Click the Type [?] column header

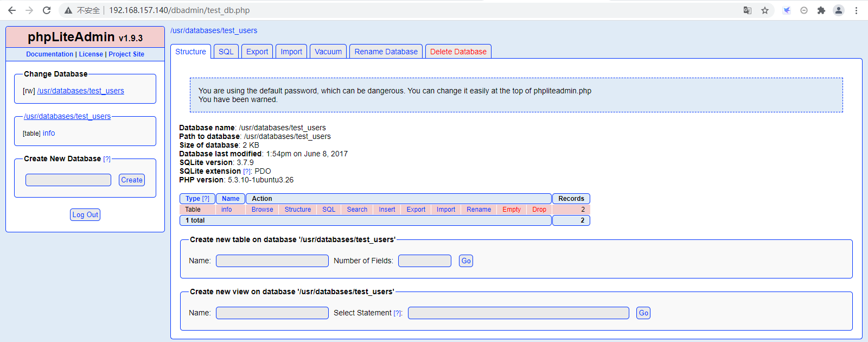197,199
